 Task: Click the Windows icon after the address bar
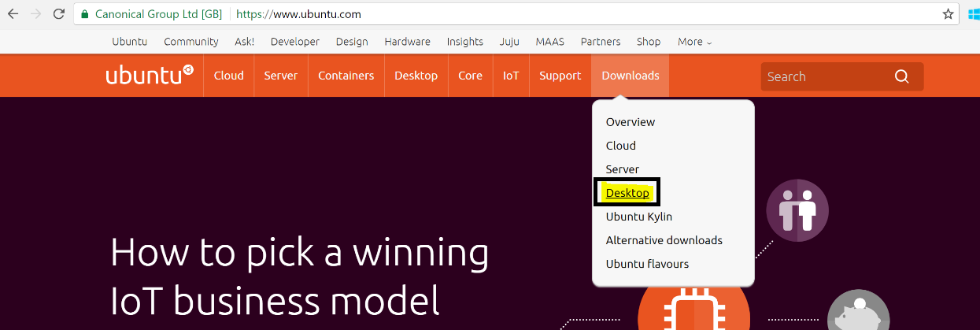click(x=974, y=14)
